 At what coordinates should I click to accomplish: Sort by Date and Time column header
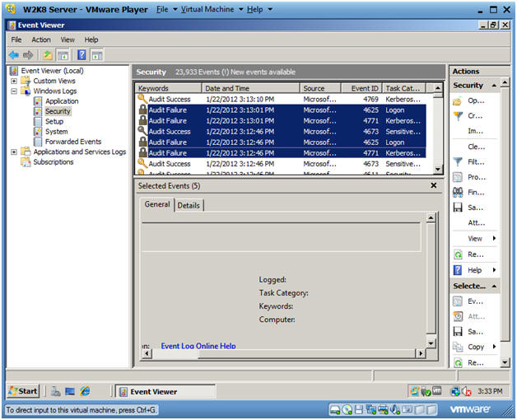pos(250,88)
